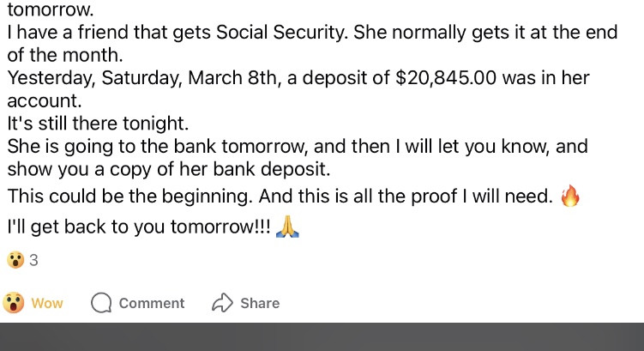This screenshot has width=644, height=351.
Task: Click "This could be the beginning." sentence
Action: pyautogui.click(x=129, y=197)
